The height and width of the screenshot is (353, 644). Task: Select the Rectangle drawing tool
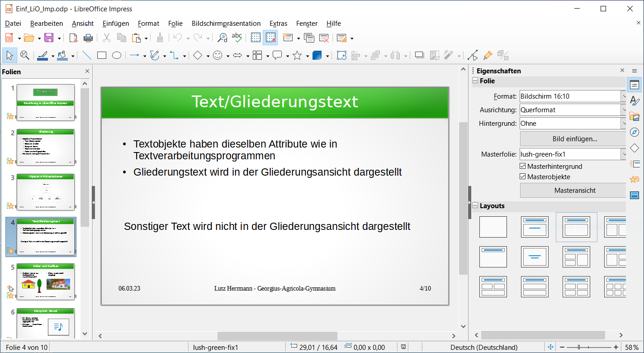pyautogui.click(x=102, y=55)
